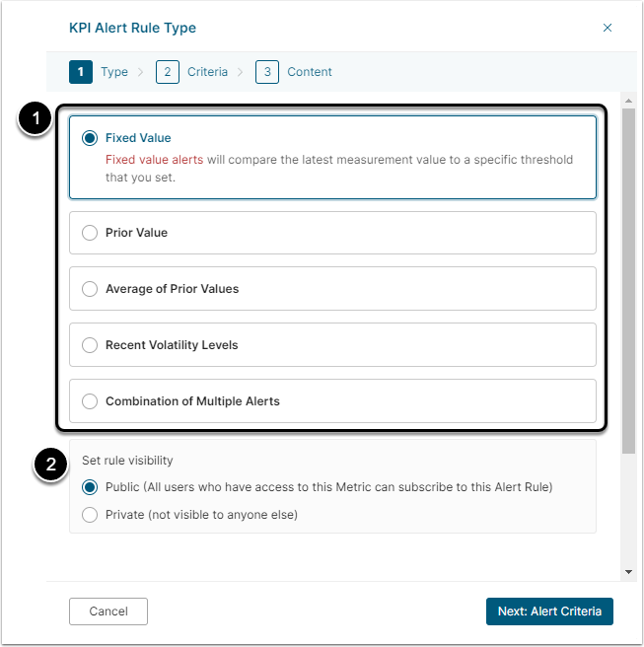
Task: Click the Type step label
Action: point(114,72)
